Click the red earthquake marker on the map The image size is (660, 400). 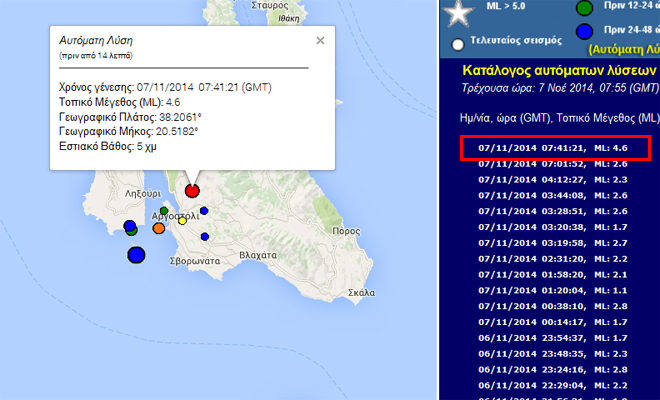(192, 190)
